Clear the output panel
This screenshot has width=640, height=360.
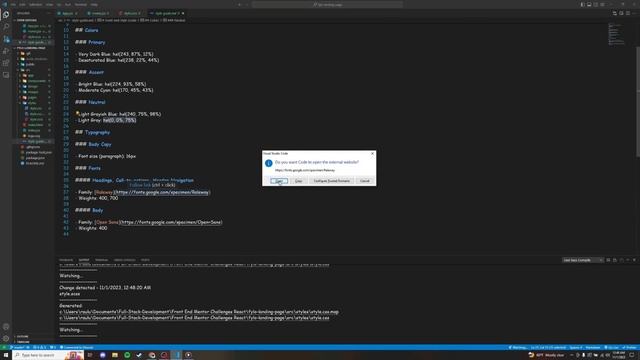click(x=608, y=260)
